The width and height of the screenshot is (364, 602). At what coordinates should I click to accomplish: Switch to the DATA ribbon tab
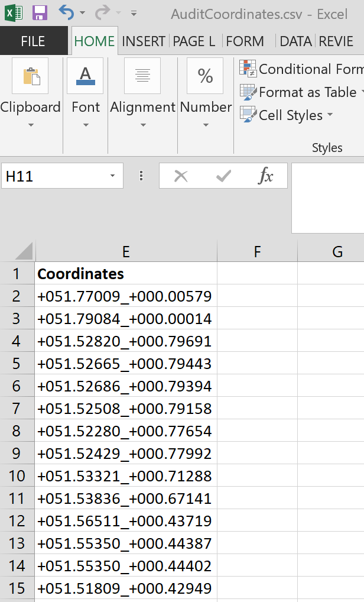pyautogui.click(x=295, y=41)
